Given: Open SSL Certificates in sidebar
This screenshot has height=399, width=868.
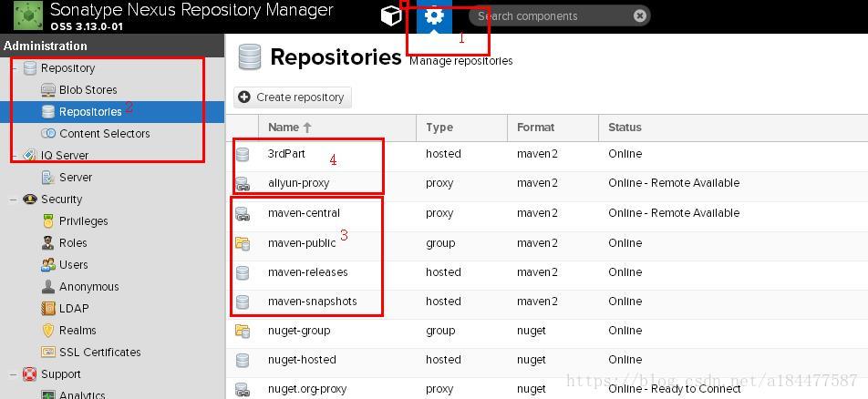Looking at the screenshot, I should click(x=100, y=352).
